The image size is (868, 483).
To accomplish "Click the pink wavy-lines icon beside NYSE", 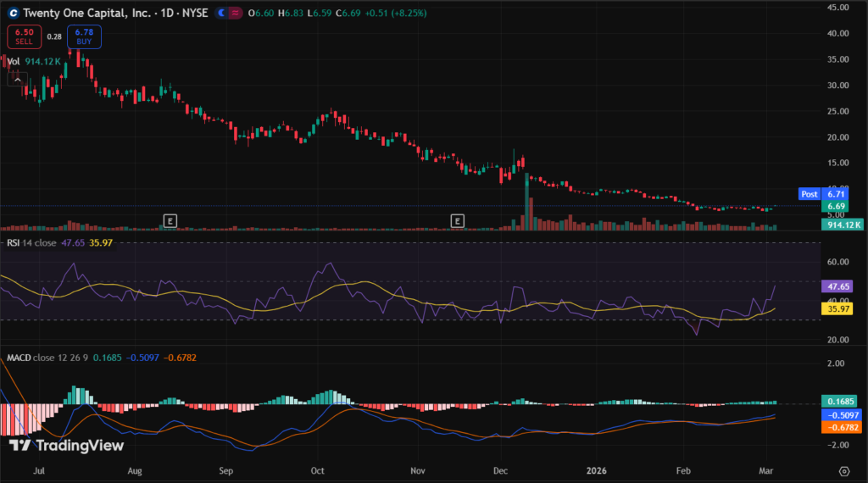I will (x=236, y=14).
